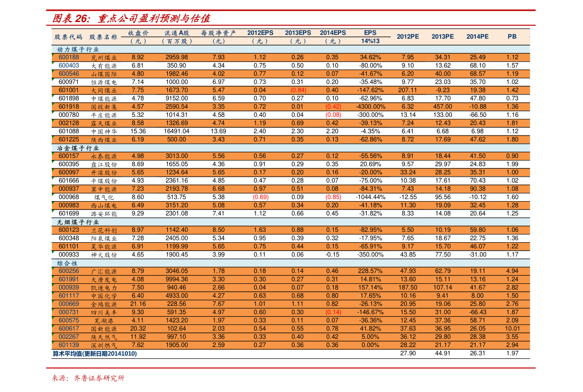Click the source text 来源：齐鲁证券研究所

pyautogui.click(x=89, y=378)
